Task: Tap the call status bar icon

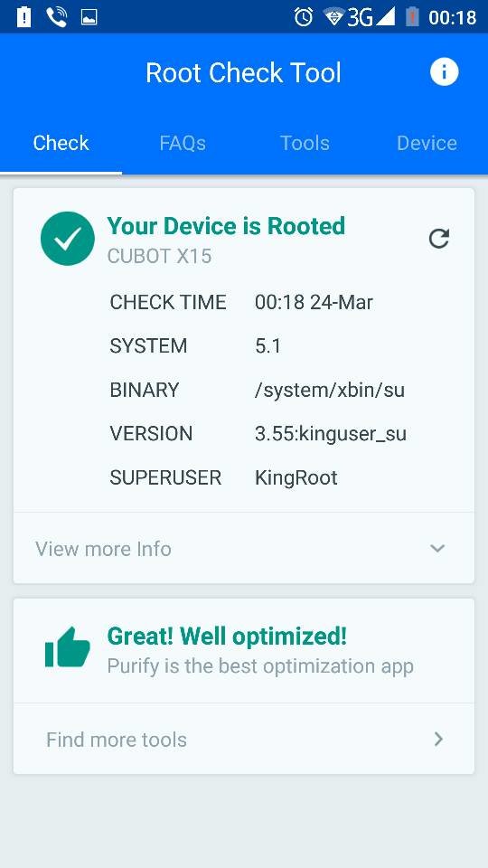Action: tap(56, 17)
